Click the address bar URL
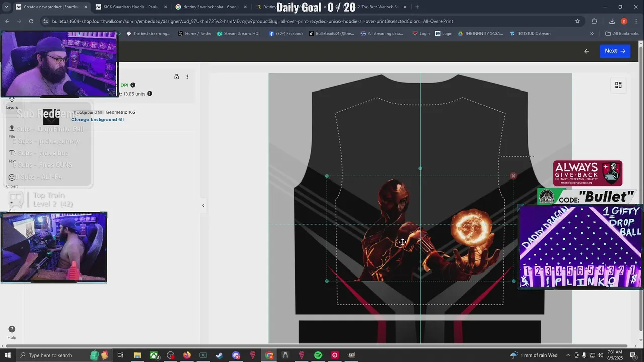 [x=253, y=21]
